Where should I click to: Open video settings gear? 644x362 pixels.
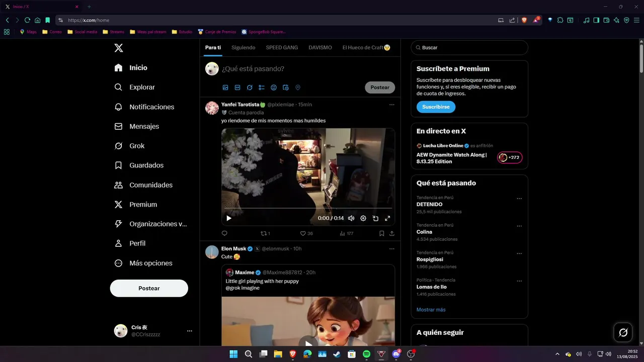pyautogui.click(x=363, y=218)
